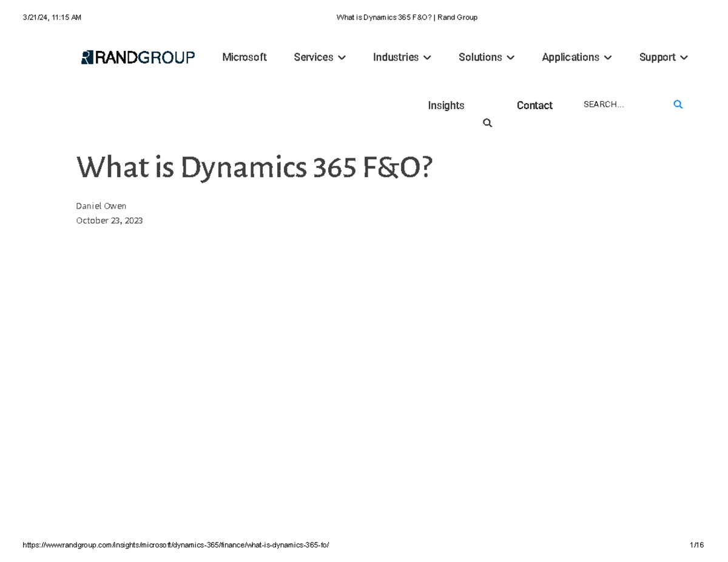Click the header title What is Dynamics 365 F&O? | Rand Group
728x562 pixels.
[x=407, y=18]
